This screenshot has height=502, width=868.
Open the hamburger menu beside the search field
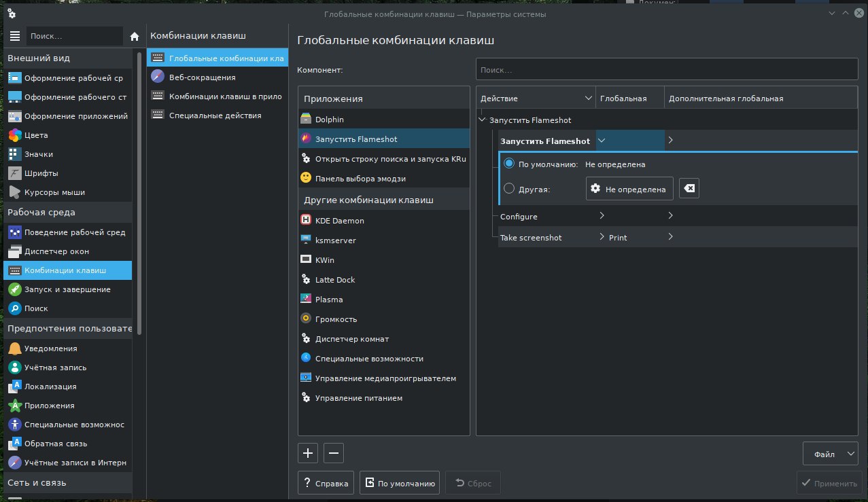[x=15, y=36]
